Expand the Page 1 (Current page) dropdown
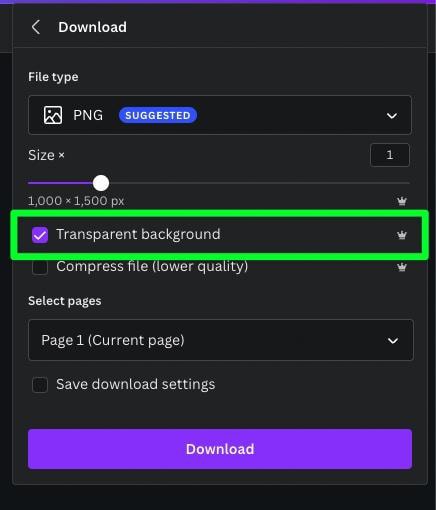This screenshot has height=510, width=436. (221, 340)
